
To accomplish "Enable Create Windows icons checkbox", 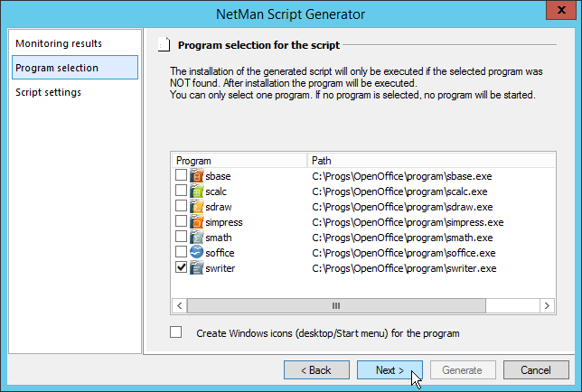I will (x=176, y=332).
